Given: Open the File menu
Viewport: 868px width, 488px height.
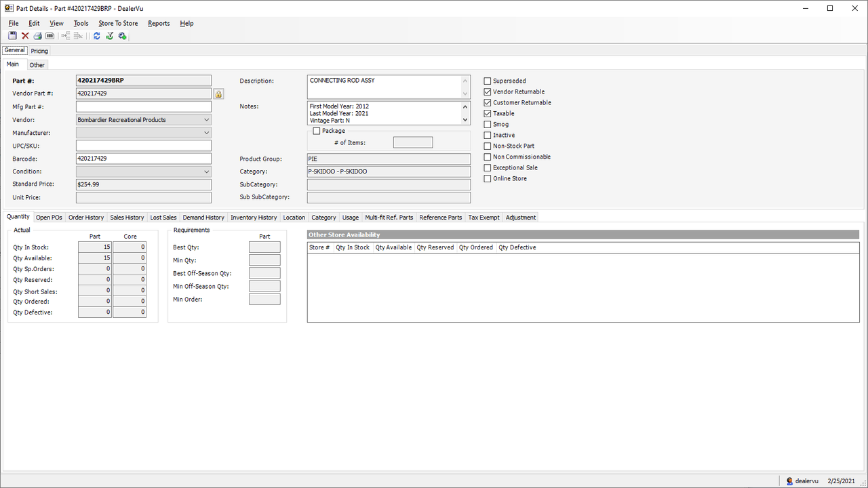Looking at the screenshot, I should point(14,23).
